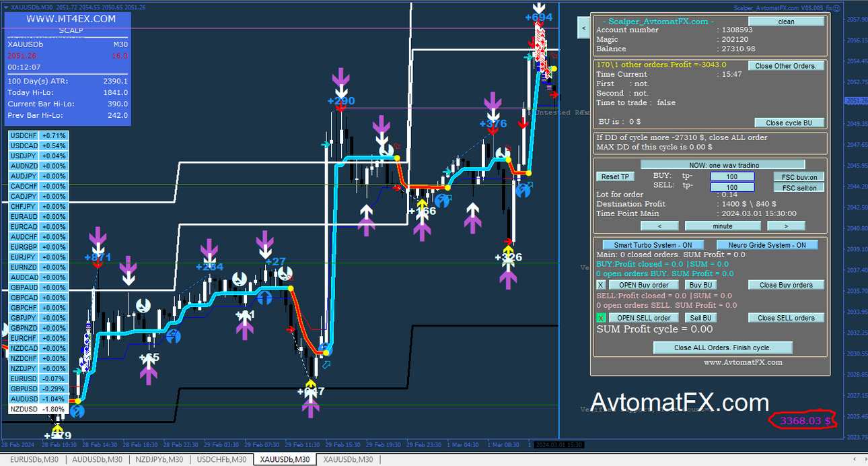868x466 pixels.
Task: Click the timeline label 1 Mar 04:30
Action: tap(463, 445)
